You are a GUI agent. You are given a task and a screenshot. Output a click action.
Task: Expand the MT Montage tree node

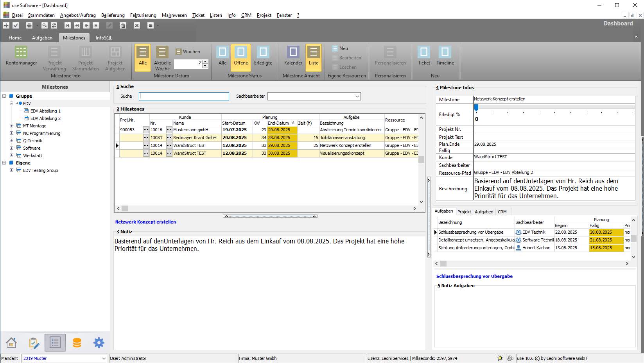coord(11,126)
